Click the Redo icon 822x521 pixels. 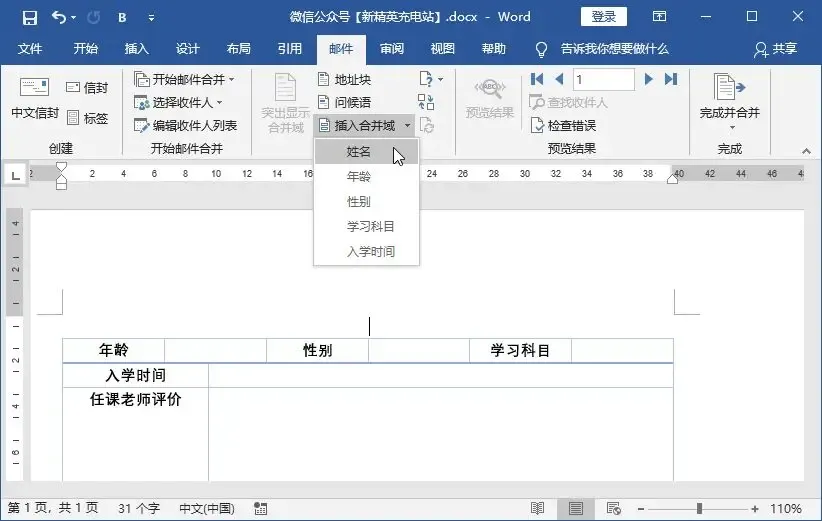pos(94,18)
